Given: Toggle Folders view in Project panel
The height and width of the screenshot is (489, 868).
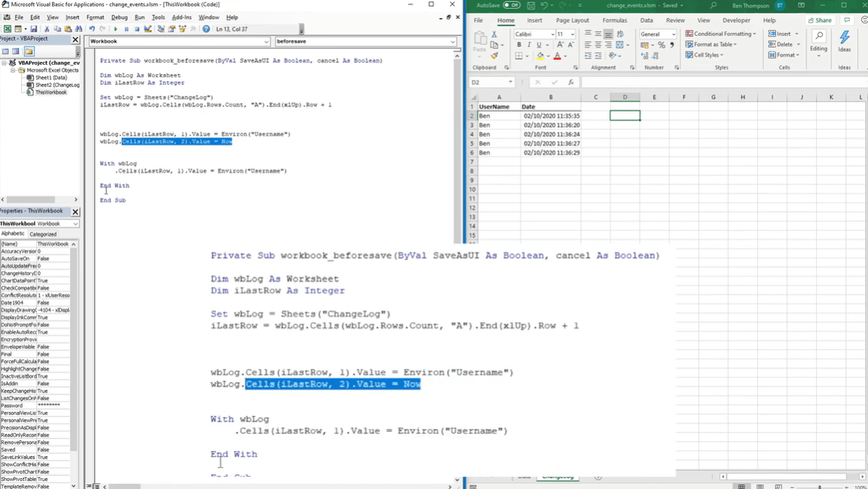Looking at the screenshot, I should click(x=29, y=52).
